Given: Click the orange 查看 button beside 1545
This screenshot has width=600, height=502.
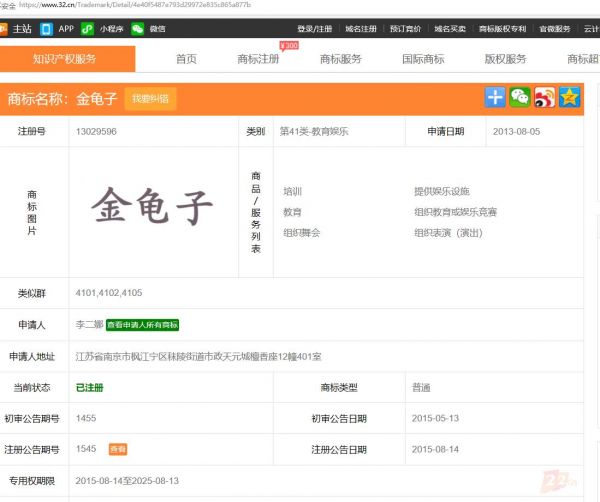Looking at the screenshot, I should point(118,449).
